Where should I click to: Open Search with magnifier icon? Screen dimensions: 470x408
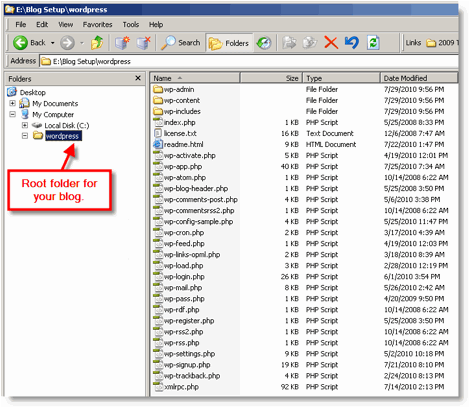(x=181, y=43)
